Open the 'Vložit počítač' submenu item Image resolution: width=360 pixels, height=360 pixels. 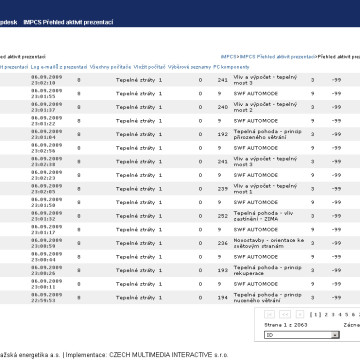[149, 67]
